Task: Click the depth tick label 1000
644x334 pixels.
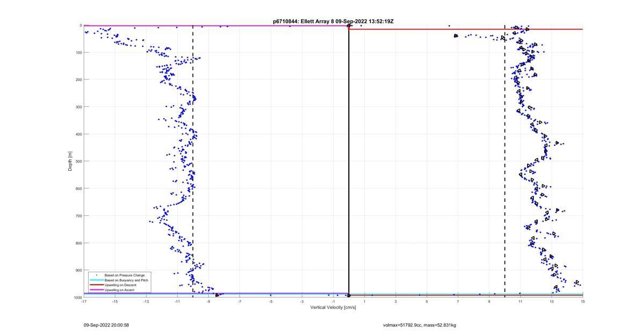Action: point(77,297)
